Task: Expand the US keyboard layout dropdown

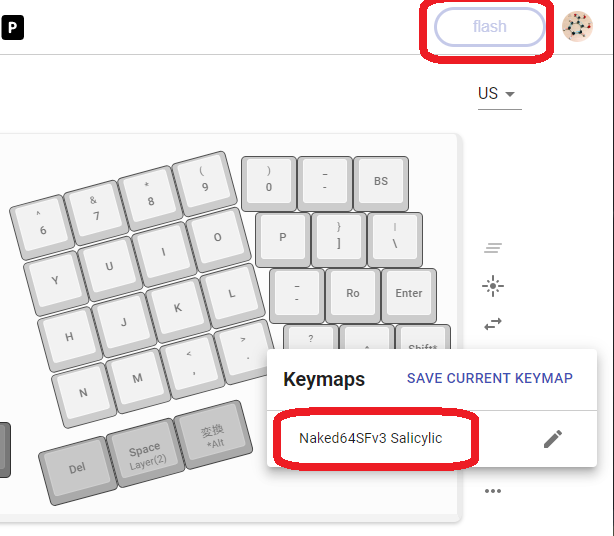Action: coord(500,94)
